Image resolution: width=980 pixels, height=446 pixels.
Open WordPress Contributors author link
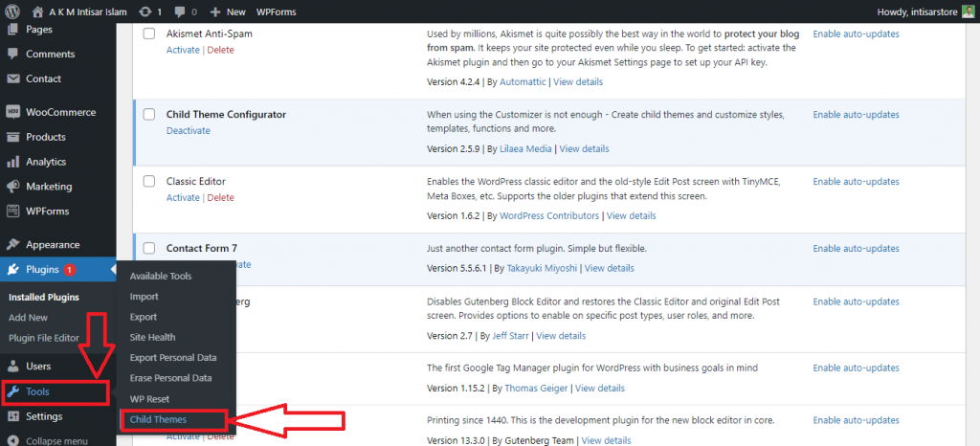point(549,215)
